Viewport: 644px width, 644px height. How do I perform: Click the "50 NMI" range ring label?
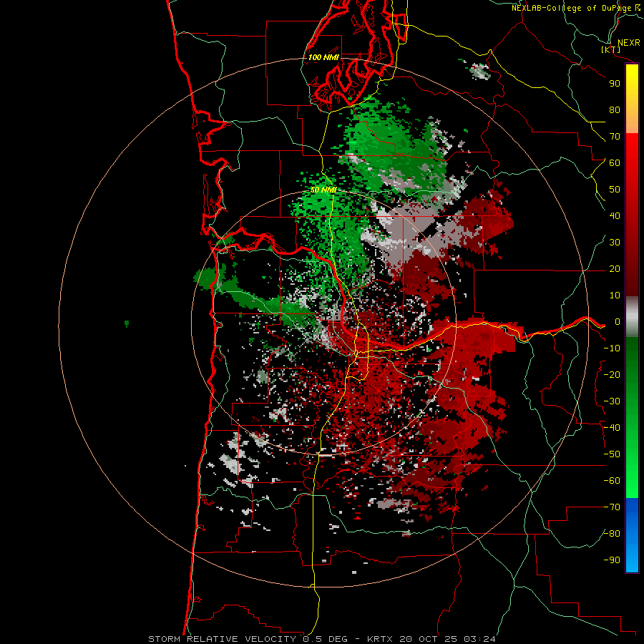[323, 190]
